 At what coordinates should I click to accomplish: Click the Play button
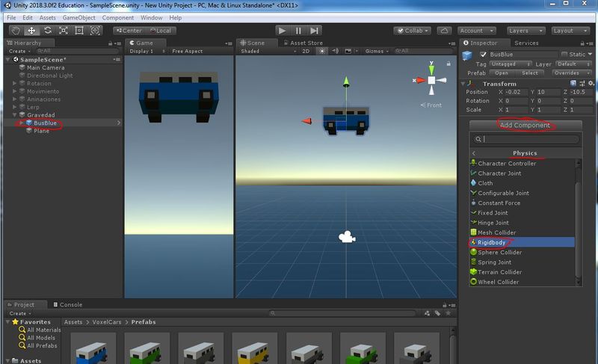283,31
